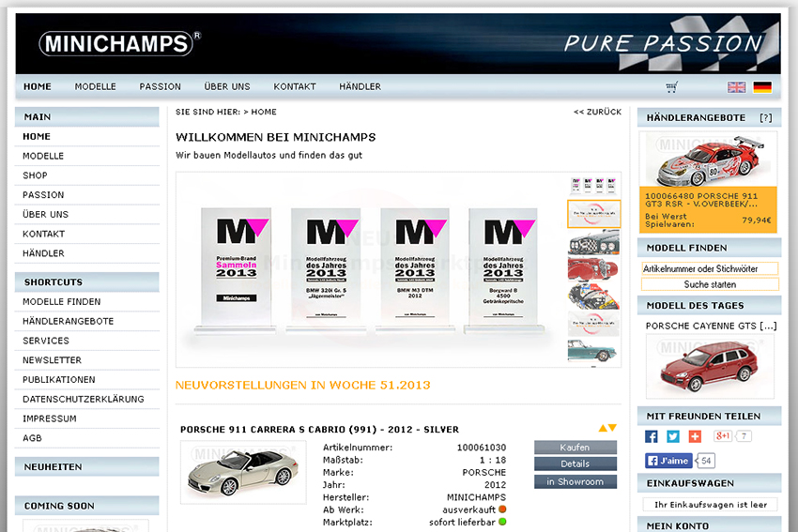Image resolution: width=798 pixels, height=532 pixels.
Task: Open the COMING SOON section header
Action: click(x=87, y=506)
